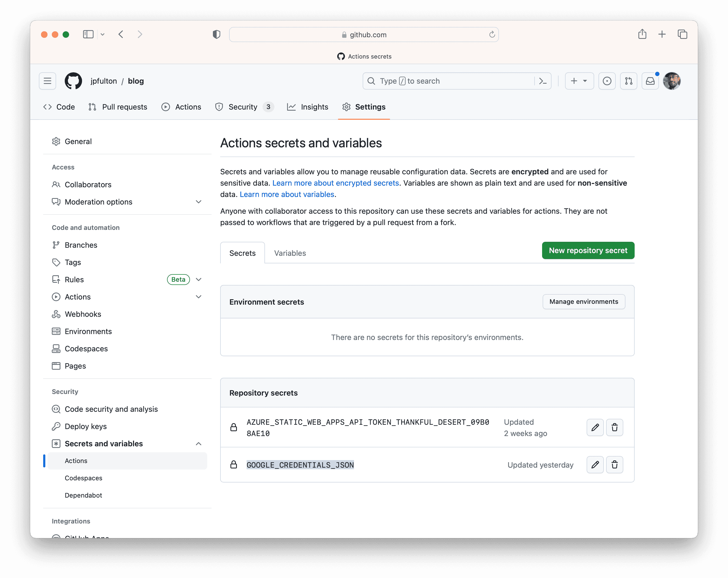Open the GitHub hamburger navigation menu
The image size is (728, 578).
tap(47, 81)
